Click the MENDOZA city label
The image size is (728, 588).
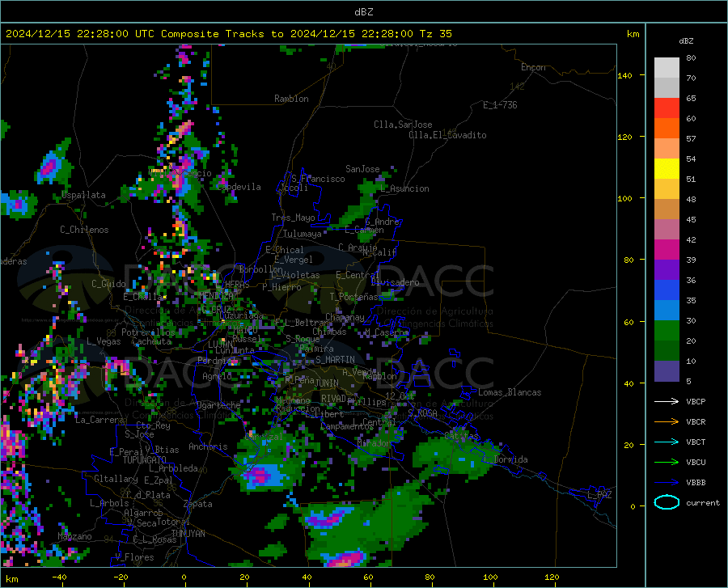tap(216, 295)
